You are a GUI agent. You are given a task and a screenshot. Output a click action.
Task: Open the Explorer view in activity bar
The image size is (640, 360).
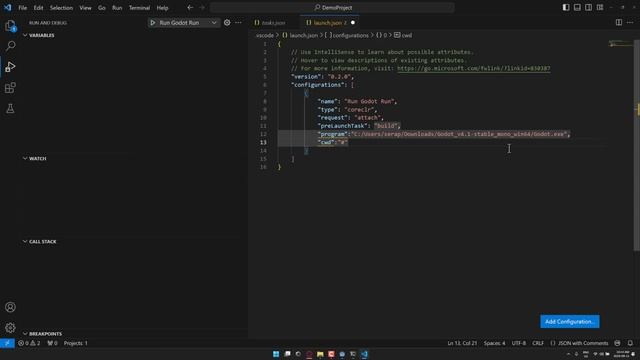[10, 26]
